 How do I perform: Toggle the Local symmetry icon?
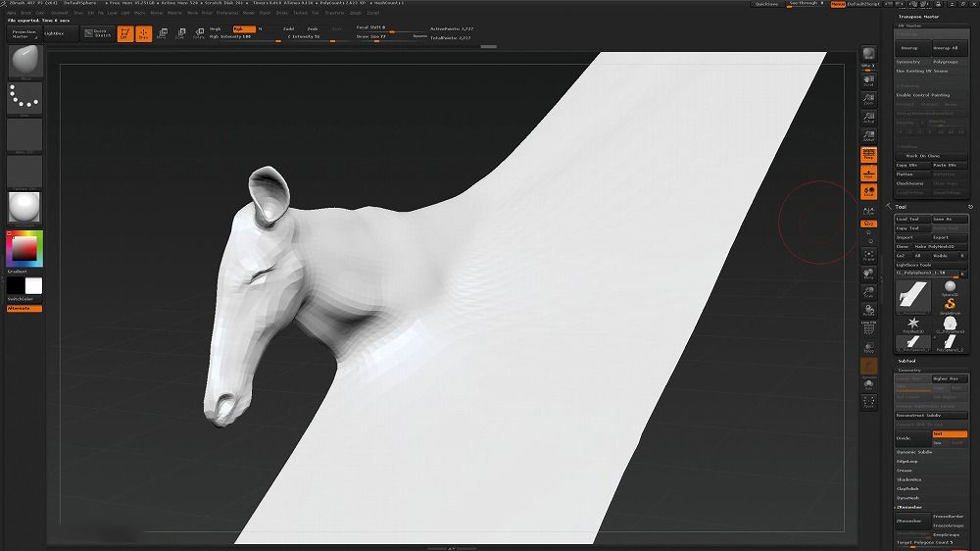(868, 192)
